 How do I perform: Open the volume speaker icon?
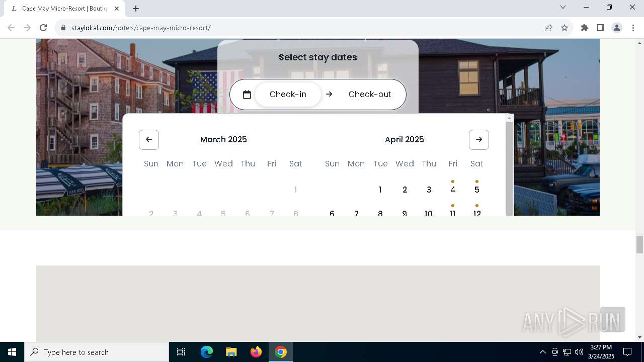579,352
